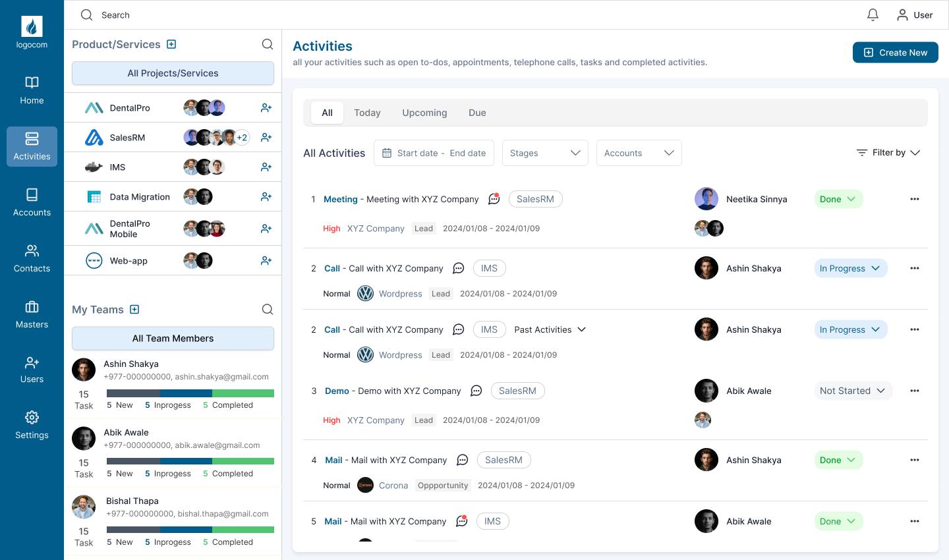The width and height of the screenshot is (949, 560).
Task: Open Masters from the sidebar
Action: point(32,314)
